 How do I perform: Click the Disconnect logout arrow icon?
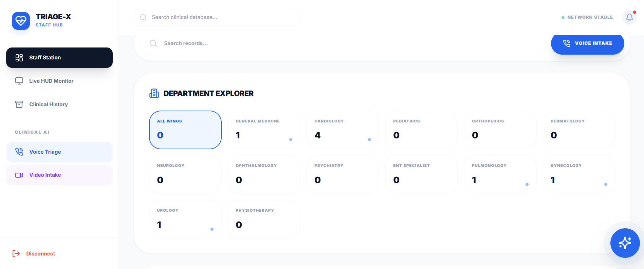(x=16, y=254)
